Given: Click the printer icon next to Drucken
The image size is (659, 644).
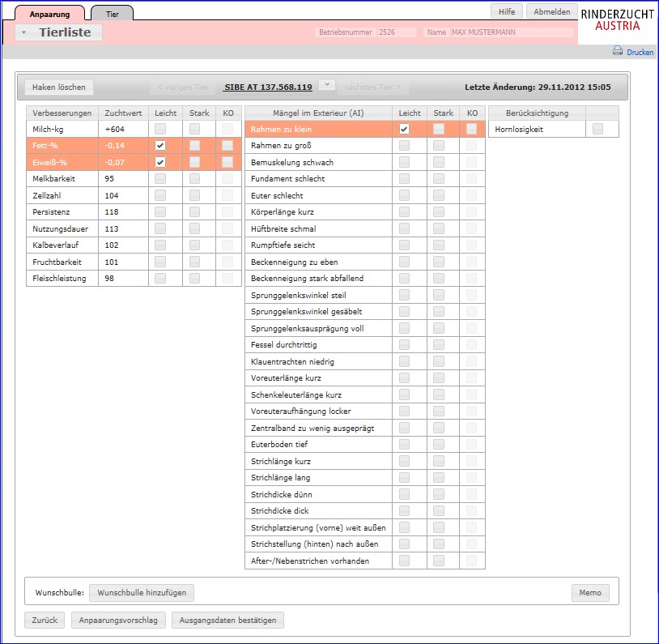Looking at the screenshot, I should (617, 51).
